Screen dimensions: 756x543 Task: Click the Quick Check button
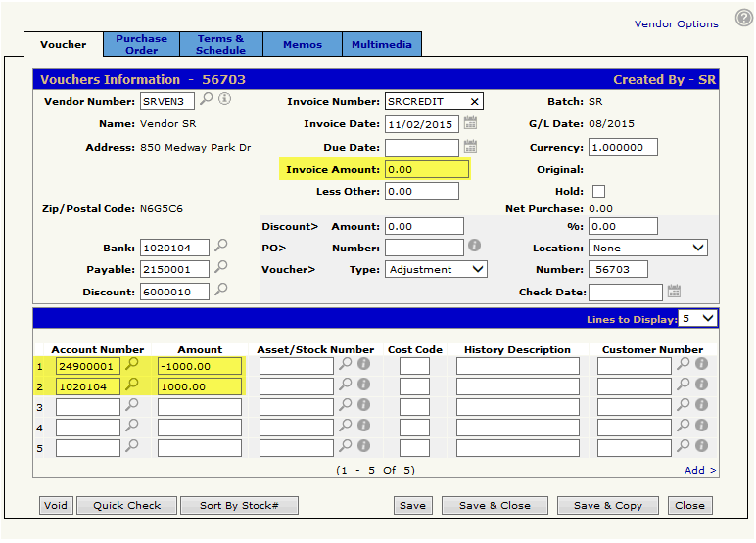(126, 505)
